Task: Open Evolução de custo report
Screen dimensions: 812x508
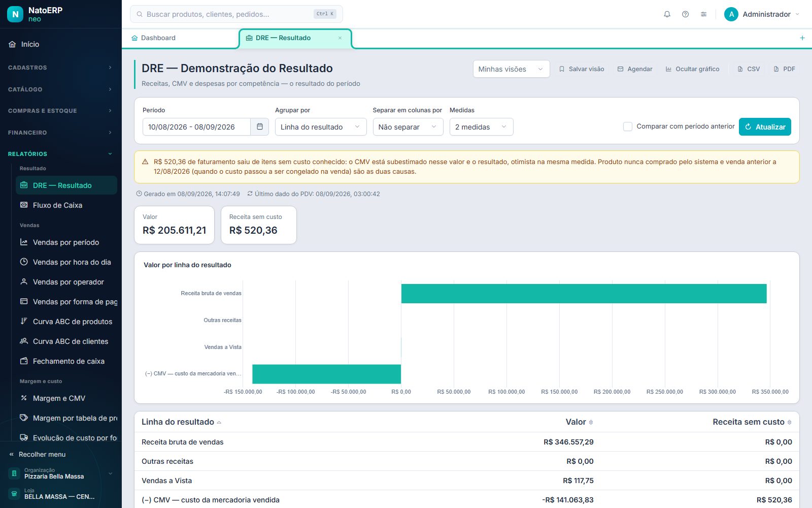Action: [66, 437]
